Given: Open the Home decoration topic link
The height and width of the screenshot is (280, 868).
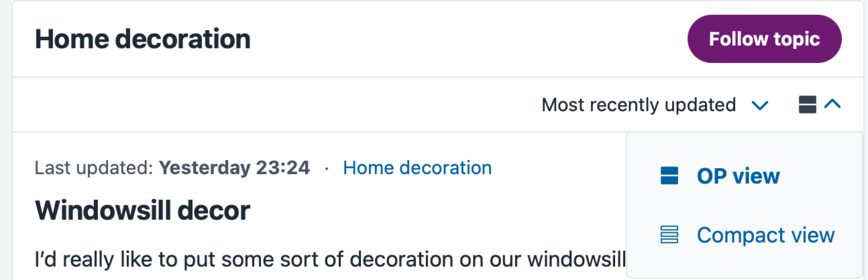Looking at the screenshot, I should (417, 168).
